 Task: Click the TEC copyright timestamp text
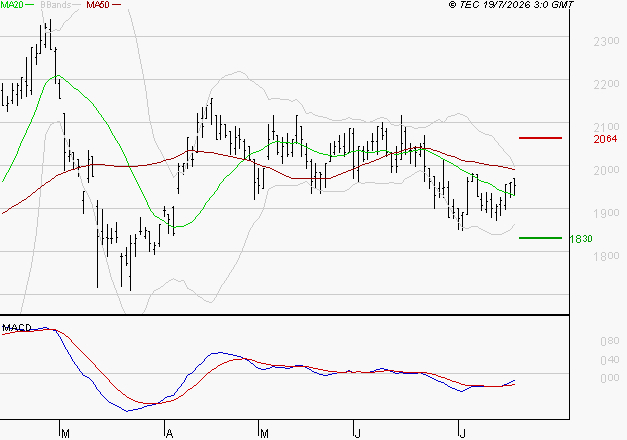click(x=511, y=5)
